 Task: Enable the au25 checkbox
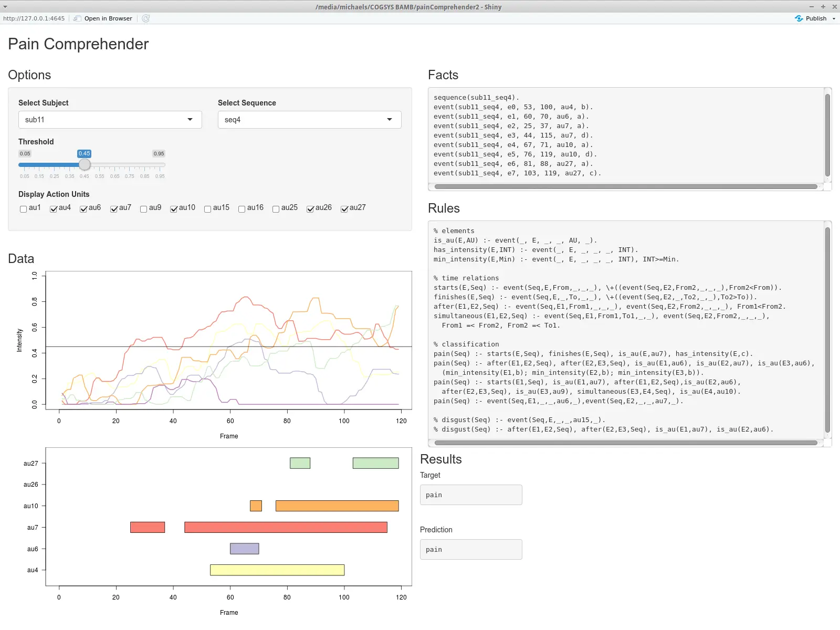276,209
